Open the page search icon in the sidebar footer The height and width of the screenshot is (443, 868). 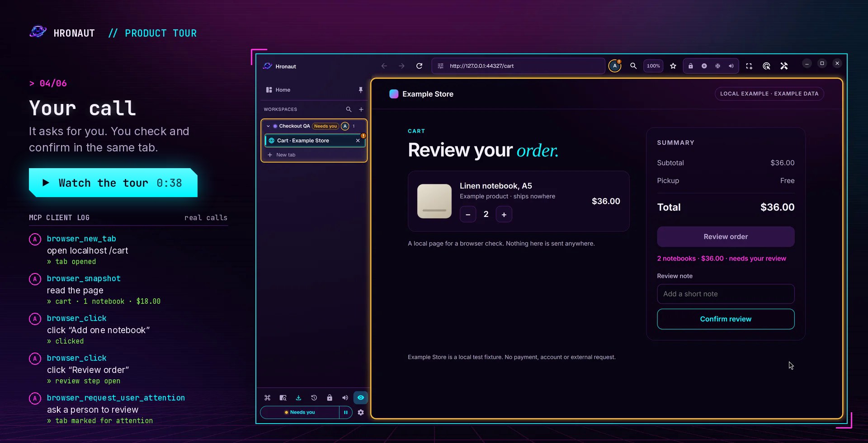coord(283,398)
